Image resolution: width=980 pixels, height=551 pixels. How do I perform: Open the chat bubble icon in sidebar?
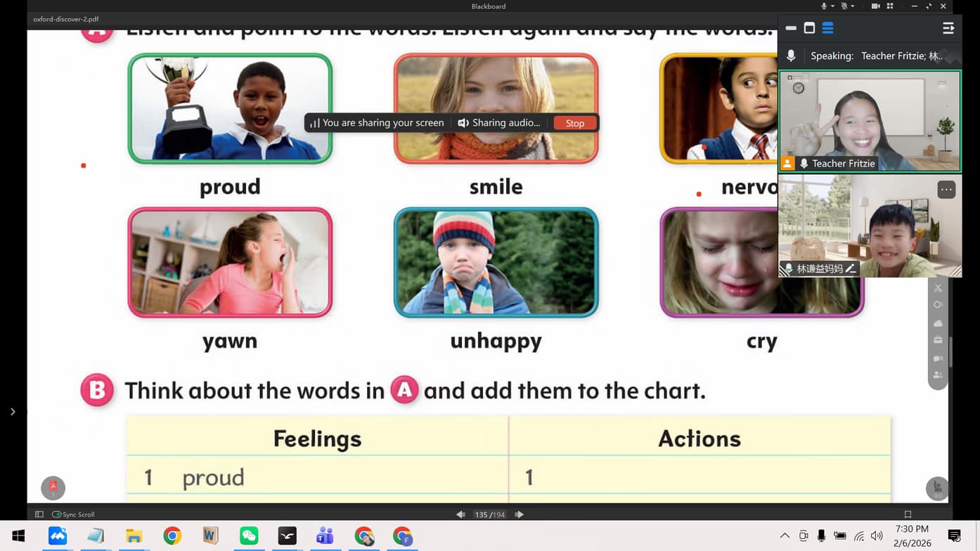pyautogui.click(x=938, y=358)
